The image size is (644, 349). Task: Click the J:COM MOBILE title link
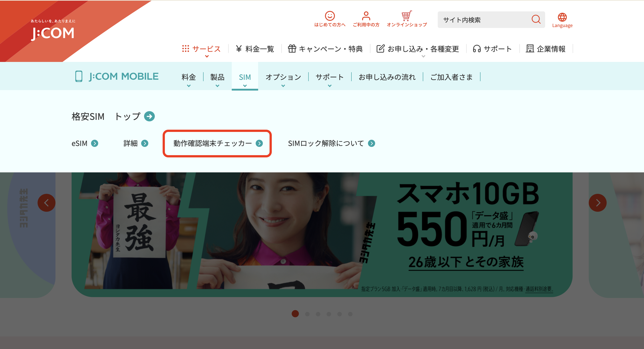[123, 76]
